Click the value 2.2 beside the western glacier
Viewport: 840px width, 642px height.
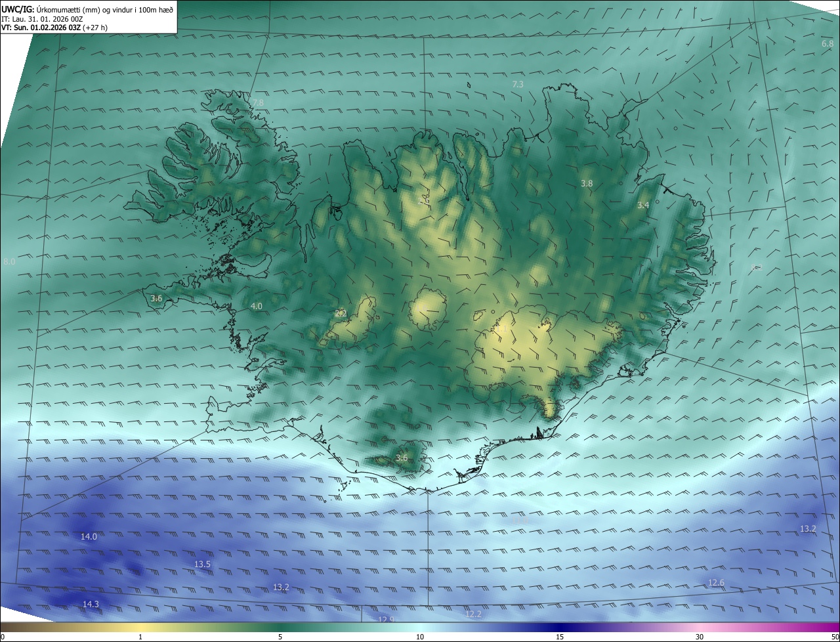[341, 314]
